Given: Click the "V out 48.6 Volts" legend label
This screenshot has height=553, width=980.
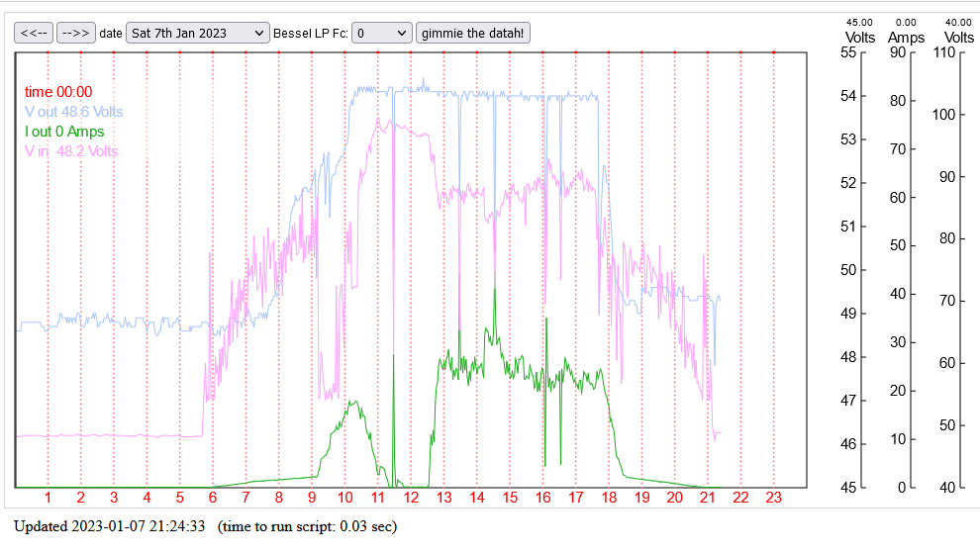Looking at the screenshot, I should pos(74,112).
